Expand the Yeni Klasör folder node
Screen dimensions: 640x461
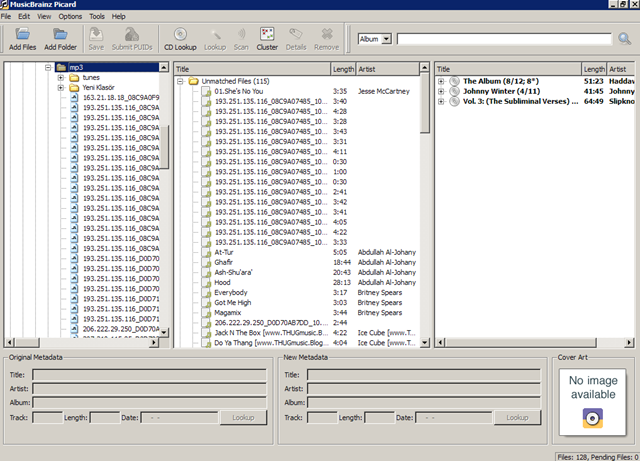coord(61,88)
